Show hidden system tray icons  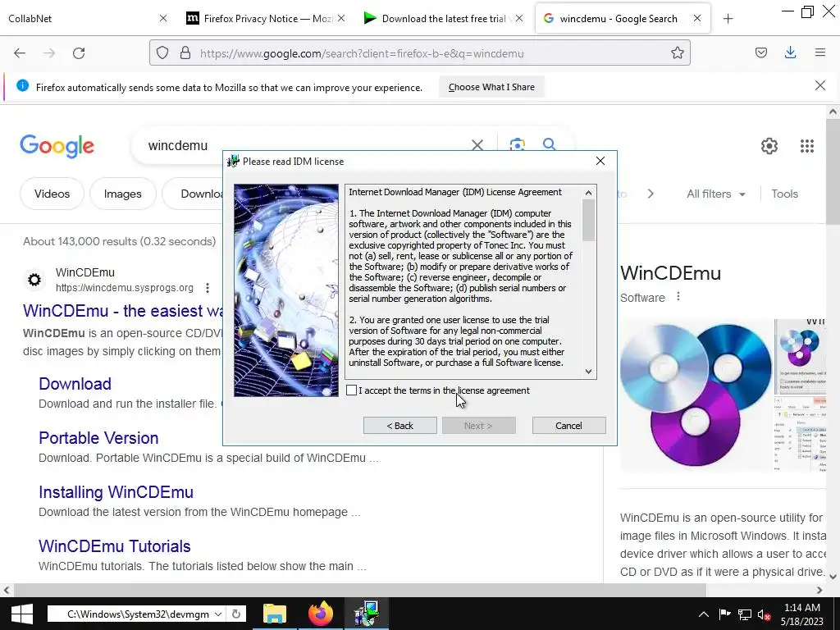[x=703, y=614]
